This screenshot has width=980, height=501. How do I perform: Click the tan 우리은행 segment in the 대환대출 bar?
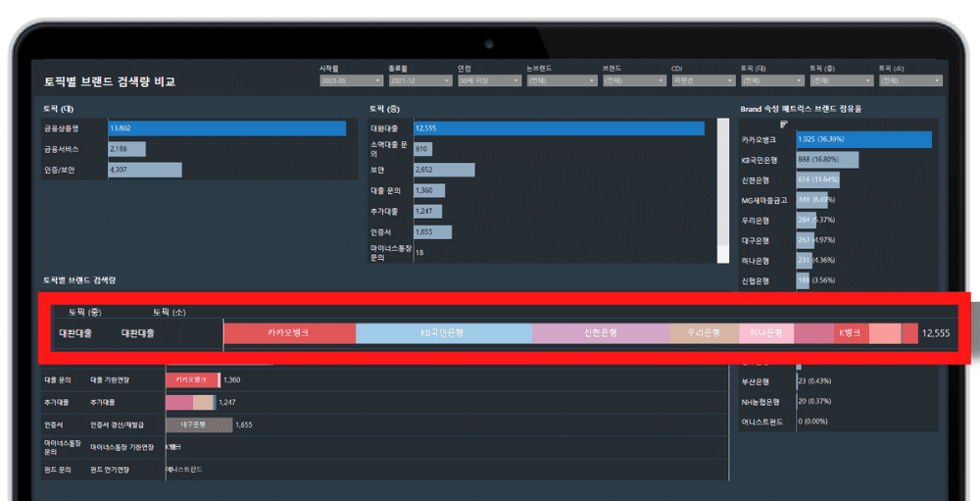[x=705, y=333]
